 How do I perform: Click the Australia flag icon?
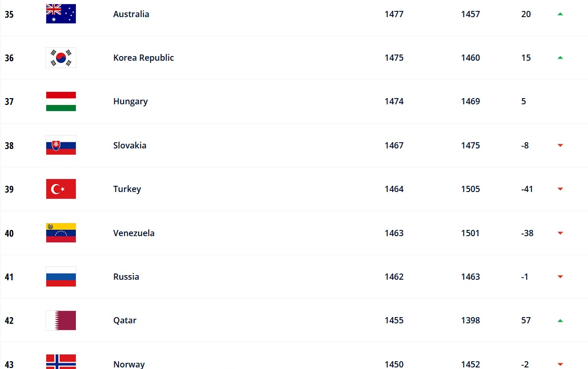tap(61, 14)
